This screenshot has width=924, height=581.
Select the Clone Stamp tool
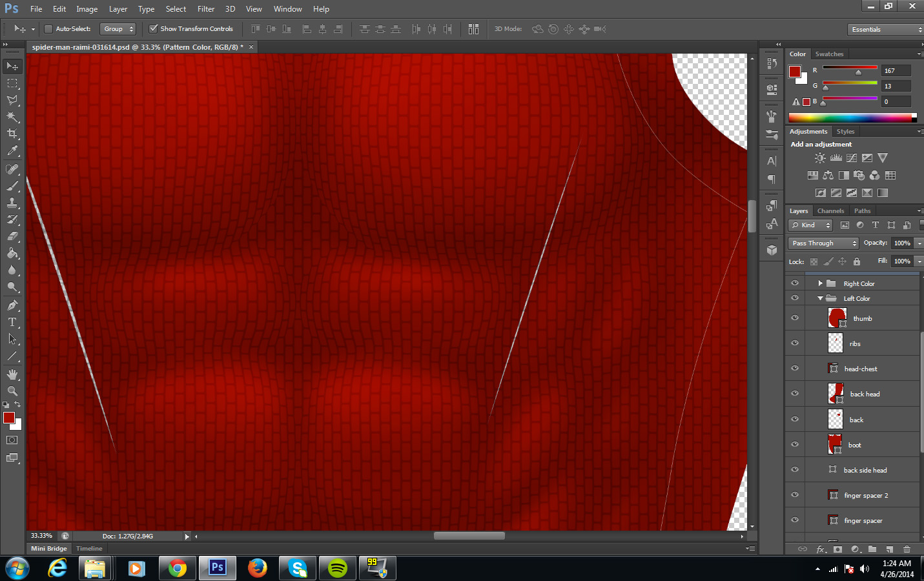[12, 203]
